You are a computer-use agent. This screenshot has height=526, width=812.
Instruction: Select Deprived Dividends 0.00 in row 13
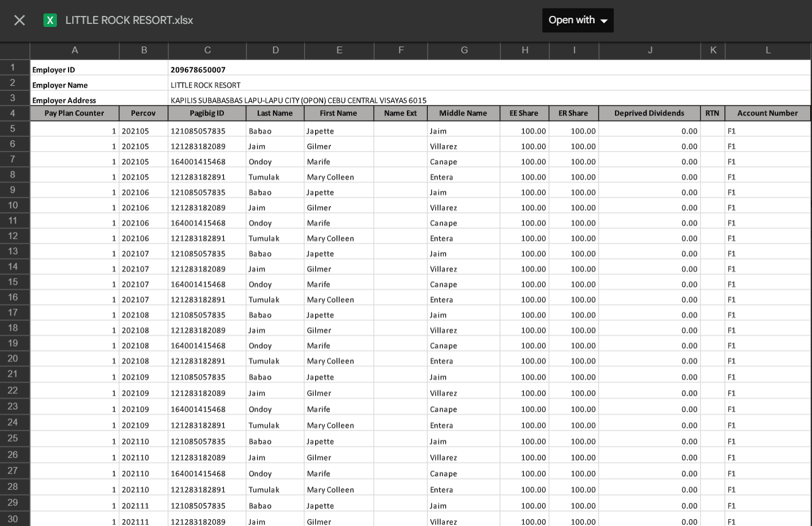pos(650,251)
